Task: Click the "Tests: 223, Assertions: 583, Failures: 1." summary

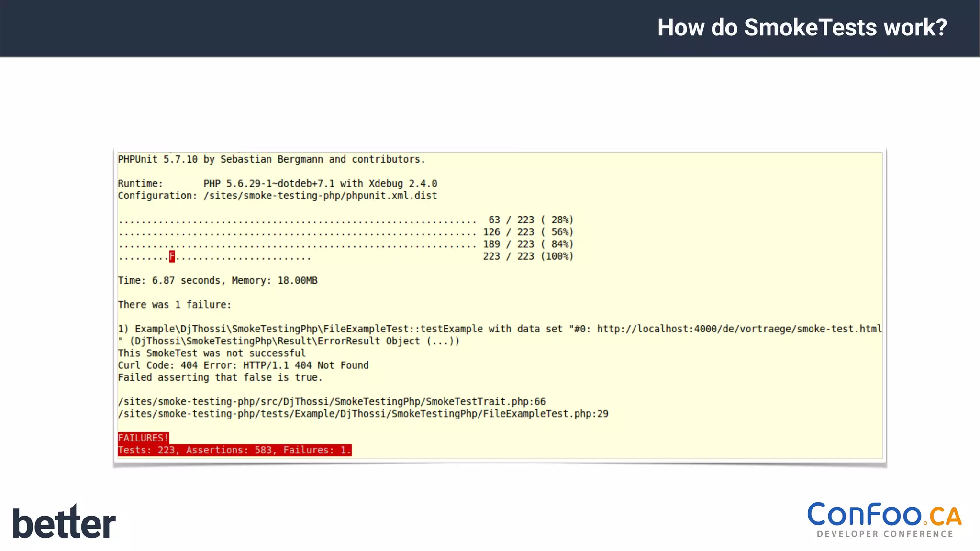Action: pyautogui.click(x=234, y=450)
